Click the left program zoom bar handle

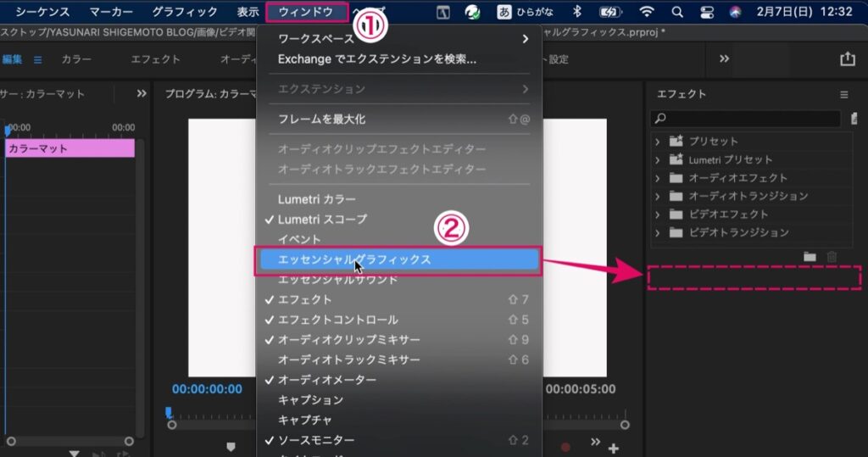click(x=172, y=426)
